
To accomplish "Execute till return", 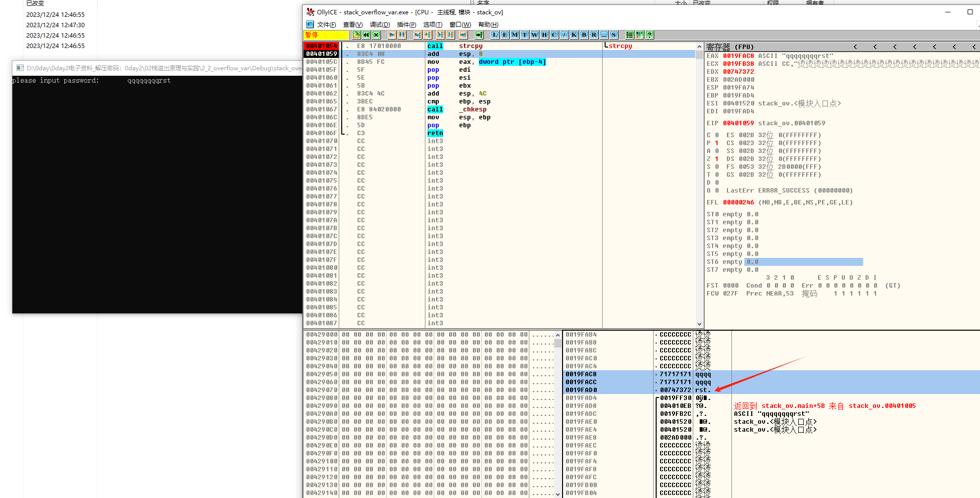I will (462, 35).
